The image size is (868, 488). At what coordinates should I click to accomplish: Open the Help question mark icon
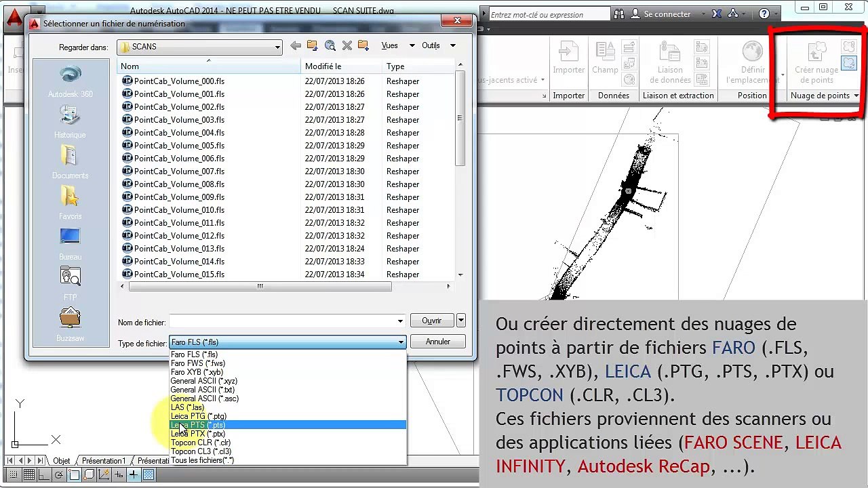tap(764, 14)
